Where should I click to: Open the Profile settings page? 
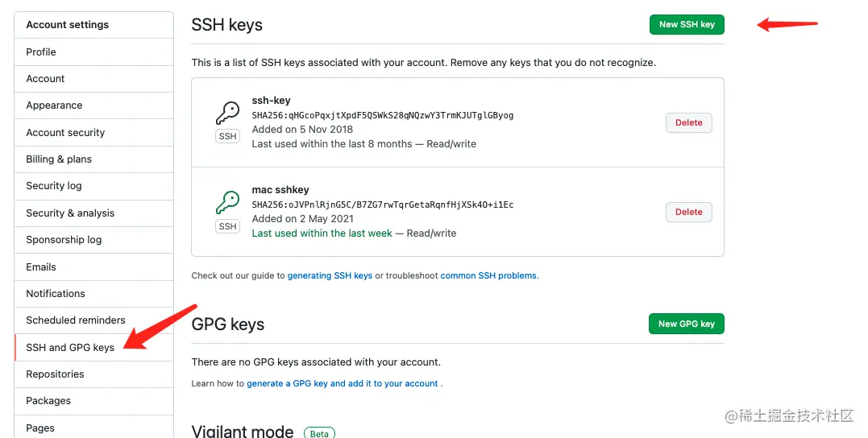[x=41, y=52]
